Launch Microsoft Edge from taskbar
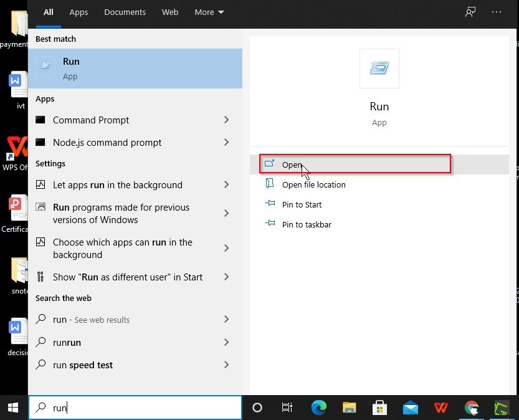This screenshot has height=420, width=519. (x=319, y=408)
